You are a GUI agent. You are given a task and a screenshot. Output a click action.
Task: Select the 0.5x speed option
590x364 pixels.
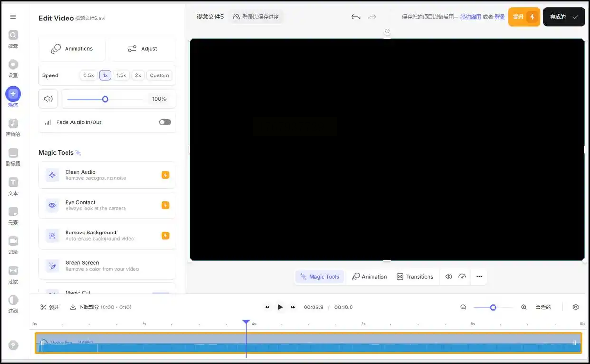pyautogui.click(x=88, y=75)
